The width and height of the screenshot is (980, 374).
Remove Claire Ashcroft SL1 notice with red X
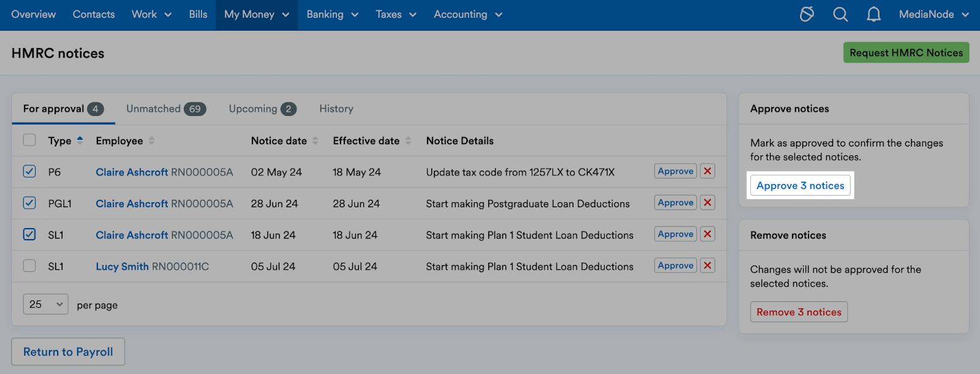707,234
